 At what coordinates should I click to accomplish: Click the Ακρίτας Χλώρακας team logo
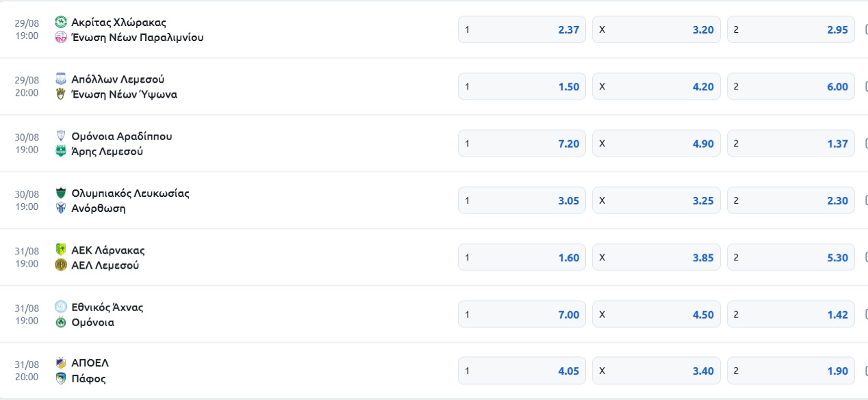tap(61, 22)
